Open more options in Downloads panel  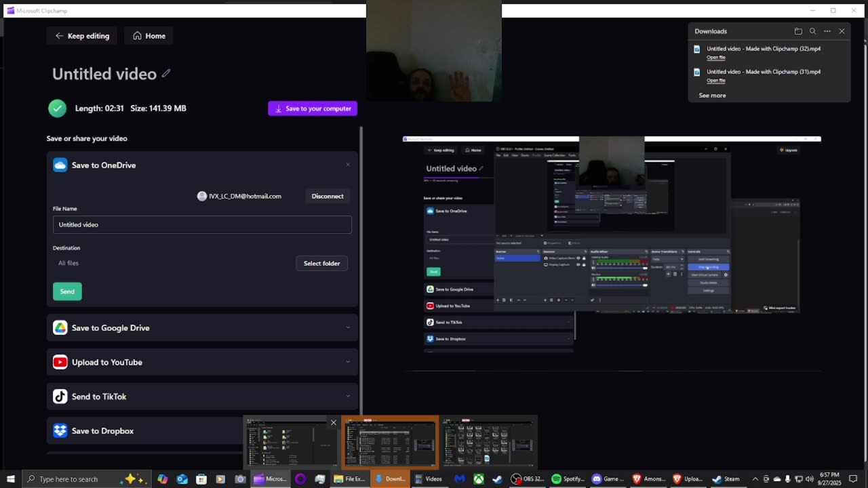click(x=827, y=31)
